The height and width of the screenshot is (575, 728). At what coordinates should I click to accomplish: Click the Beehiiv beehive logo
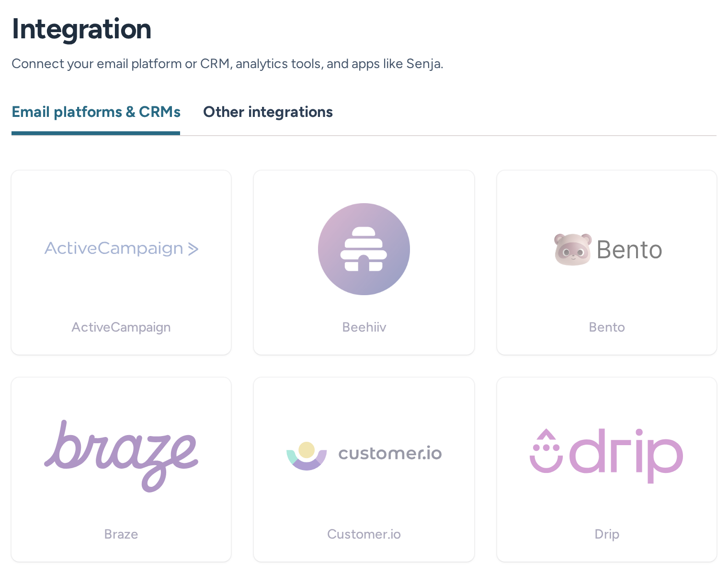[x=364, y=249]
